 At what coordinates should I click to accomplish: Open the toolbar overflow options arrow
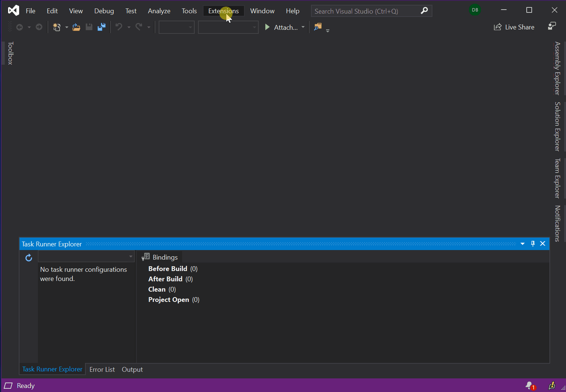pyautogui.click(x=328, y=31)
